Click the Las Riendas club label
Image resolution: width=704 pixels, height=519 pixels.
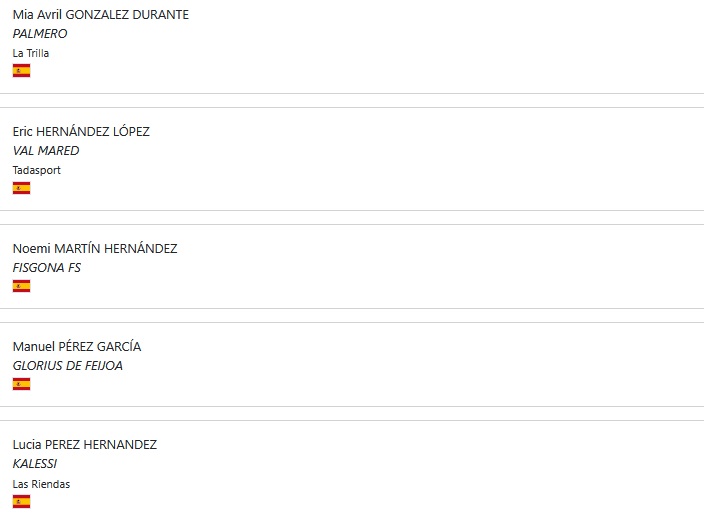click(x=41, y=484)
